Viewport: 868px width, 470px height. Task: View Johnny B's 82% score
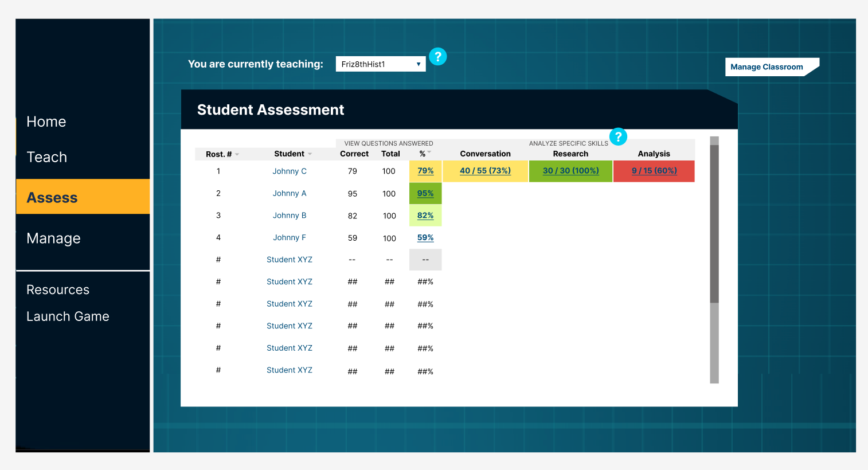425,216
